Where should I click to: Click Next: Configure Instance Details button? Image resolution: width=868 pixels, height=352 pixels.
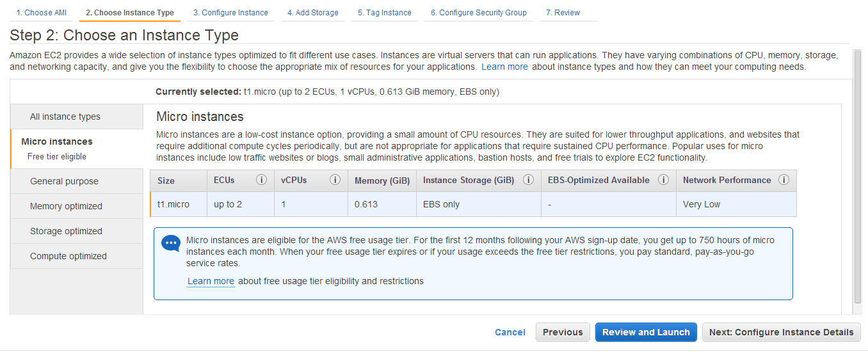[781, 332]
